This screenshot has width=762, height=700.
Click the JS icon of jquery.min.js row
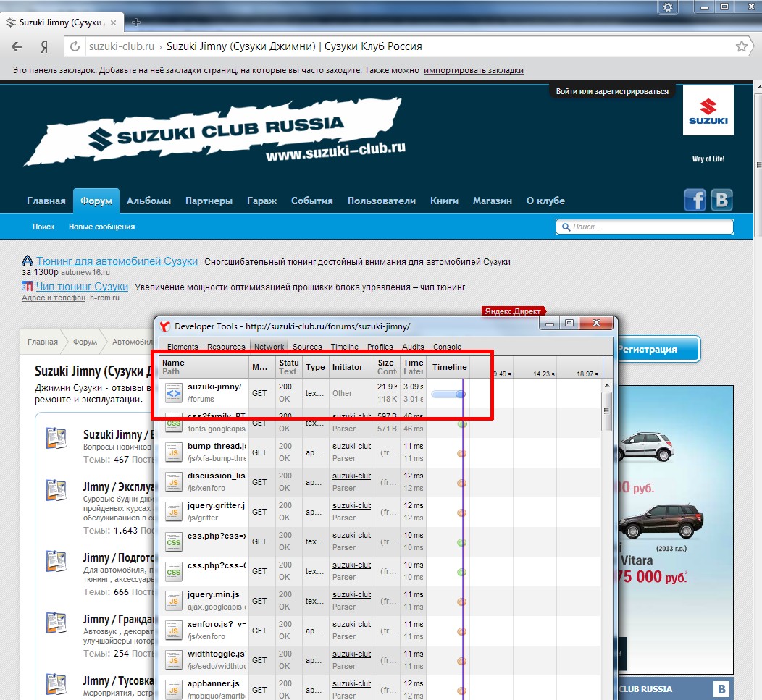point(174,600)
